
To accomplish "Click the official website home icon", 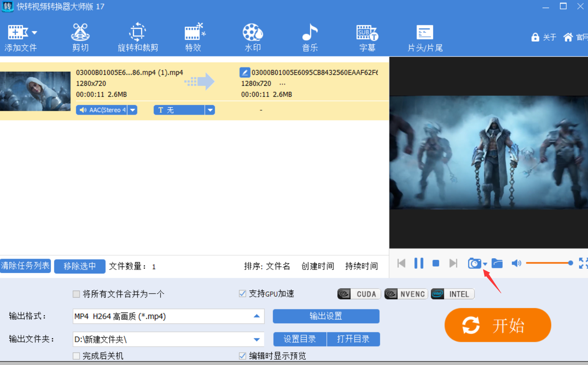I will [x=568, y=37].
